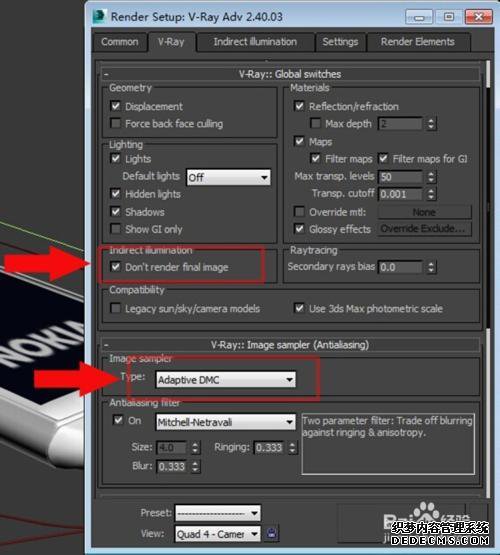Click the lock icon next to View dropdown
Image resolution: width=500 pixels, height=555 pixels.
coord(271,533)
